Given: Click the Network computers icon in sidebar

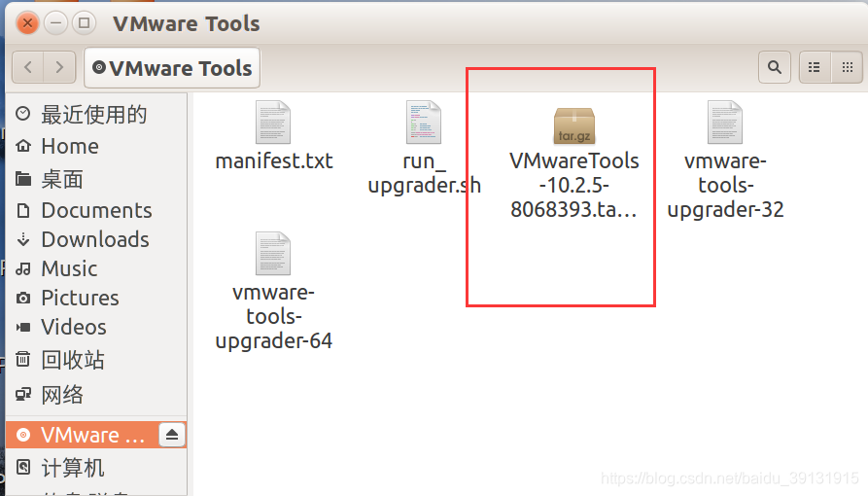Looking at the screenshot, I should coord(23,395).
